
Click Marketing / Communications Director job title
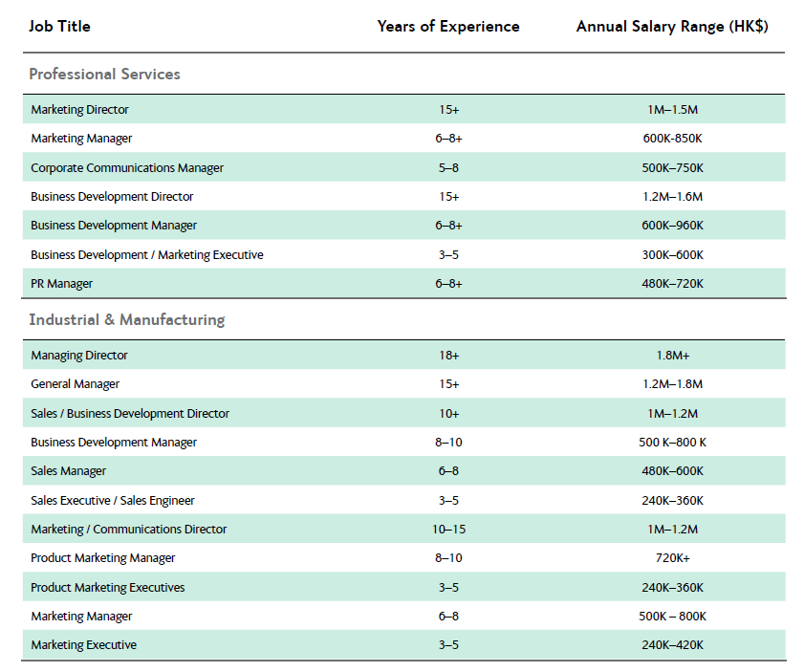129,529
